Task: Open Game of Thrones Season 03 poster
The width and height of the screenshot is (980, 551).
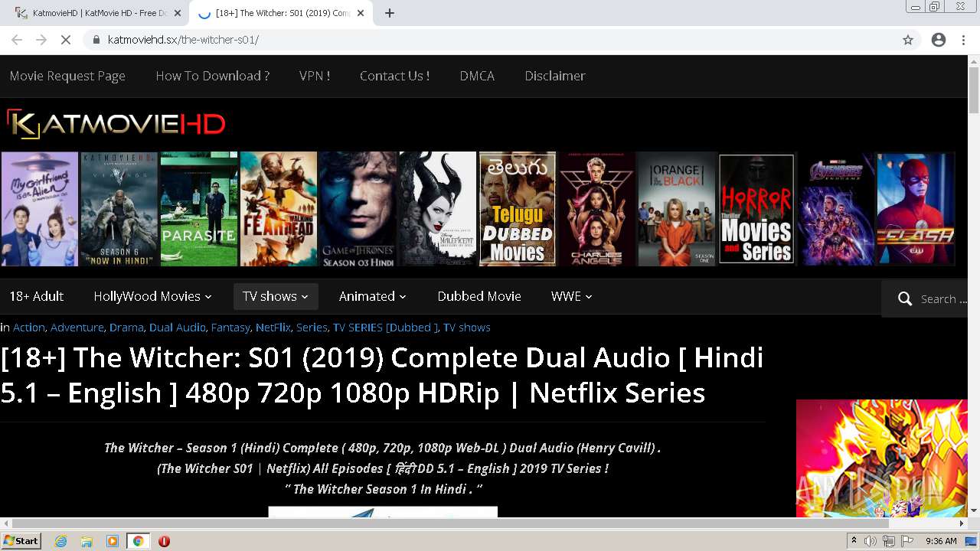Action: (358, 209)
